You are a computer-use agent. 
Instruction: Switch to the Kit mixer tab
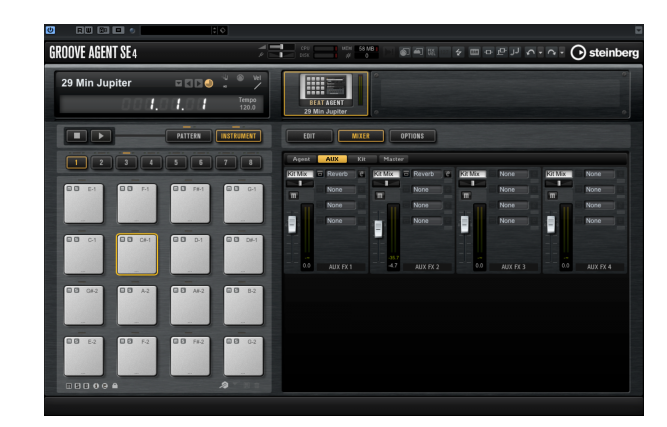tap(361, 159)
